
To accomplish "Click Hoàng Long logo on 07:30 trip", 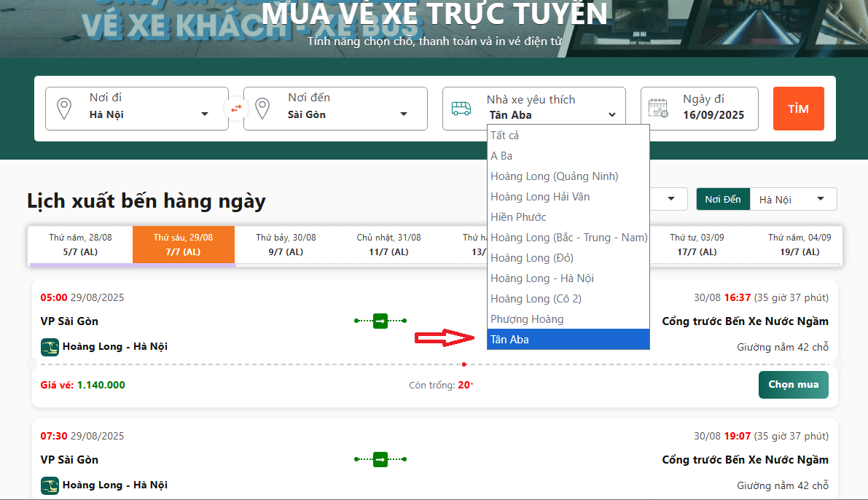I will (50, 485).
